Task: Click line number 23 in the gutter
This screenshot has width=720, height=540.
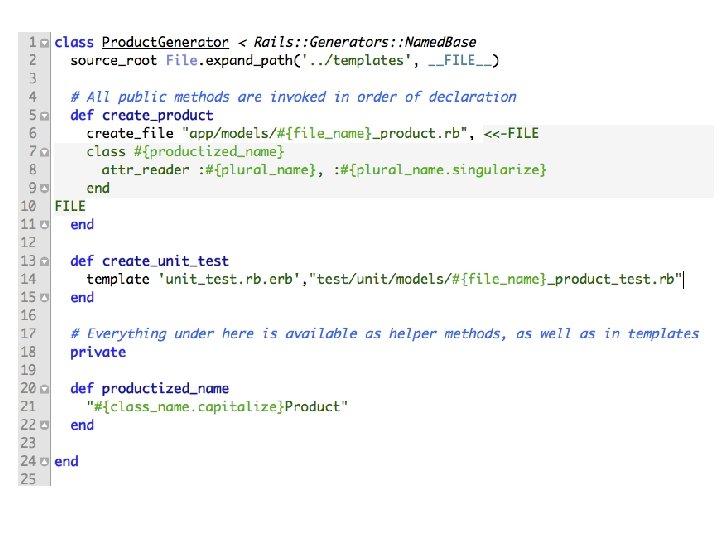Action: (28, 443)
